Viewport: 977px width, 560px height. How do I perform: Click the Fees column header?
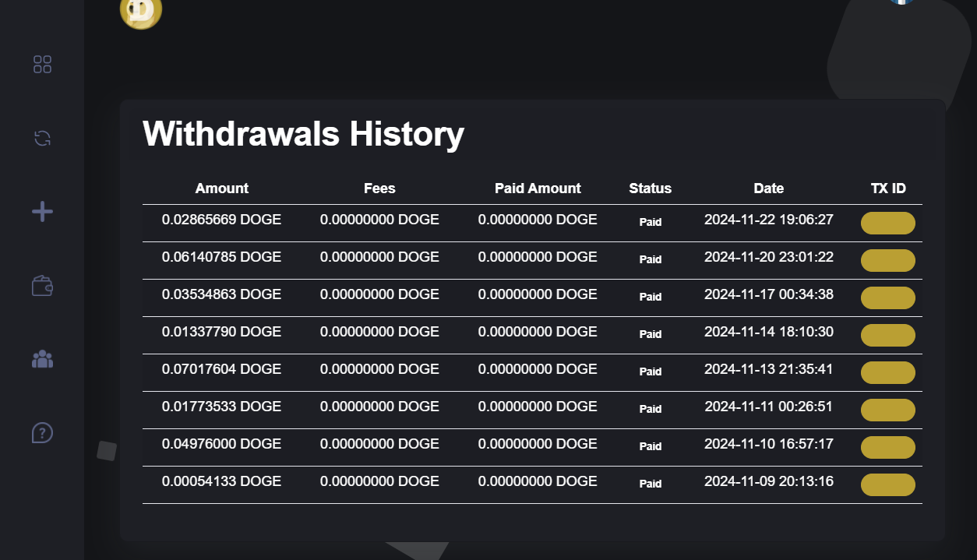coord(379,188)
